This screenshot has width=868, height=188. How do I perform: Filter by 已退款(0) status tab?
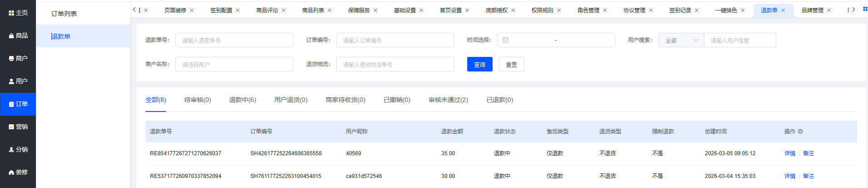point(499,100)
